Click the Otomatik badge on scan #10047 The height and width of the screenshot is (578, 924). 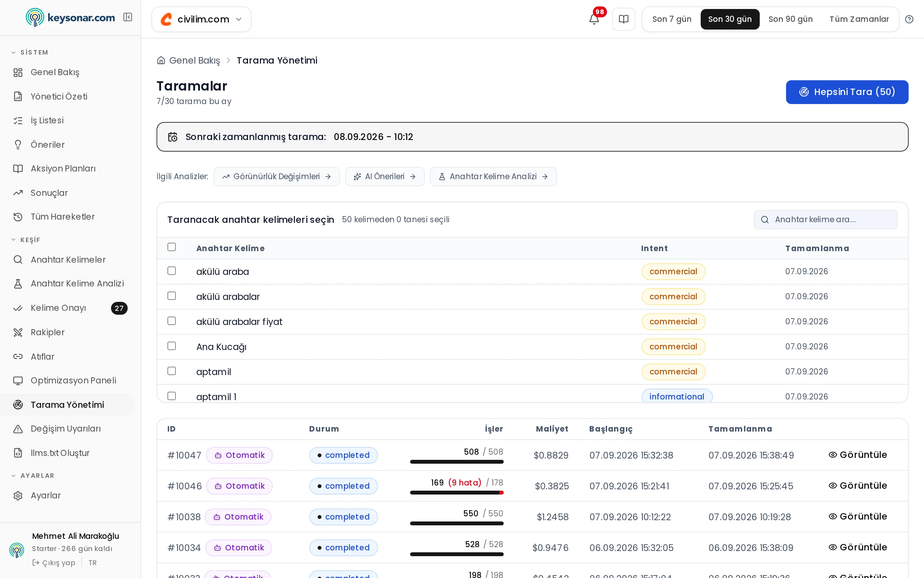[x=239, y=455]
